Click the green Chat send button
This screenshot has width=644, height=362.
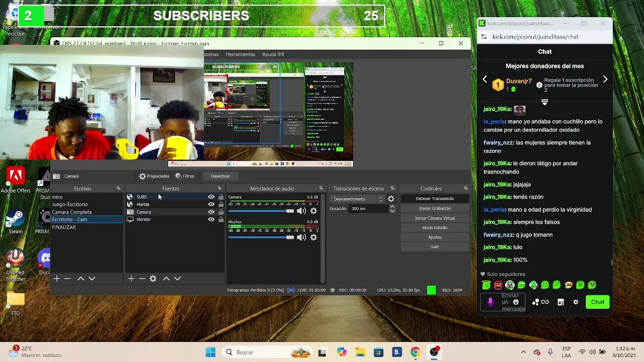tap(598, 302)
